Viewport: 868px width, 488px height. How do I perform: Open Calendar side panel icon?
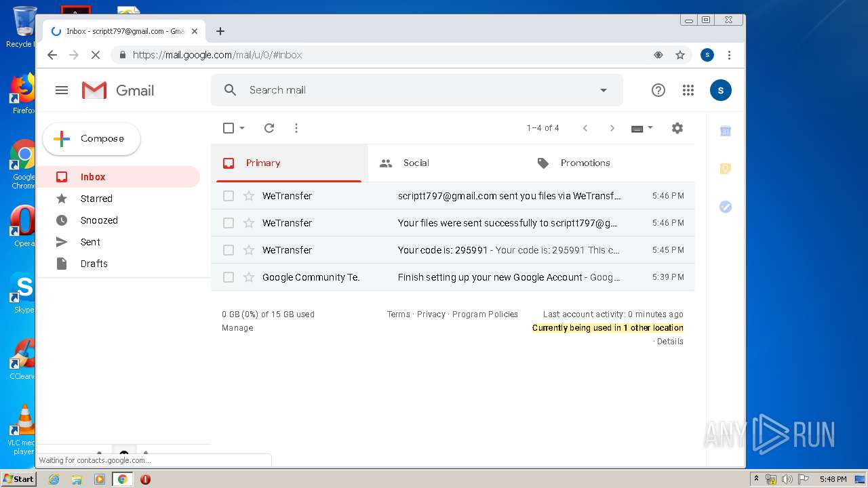click(726, 131)
